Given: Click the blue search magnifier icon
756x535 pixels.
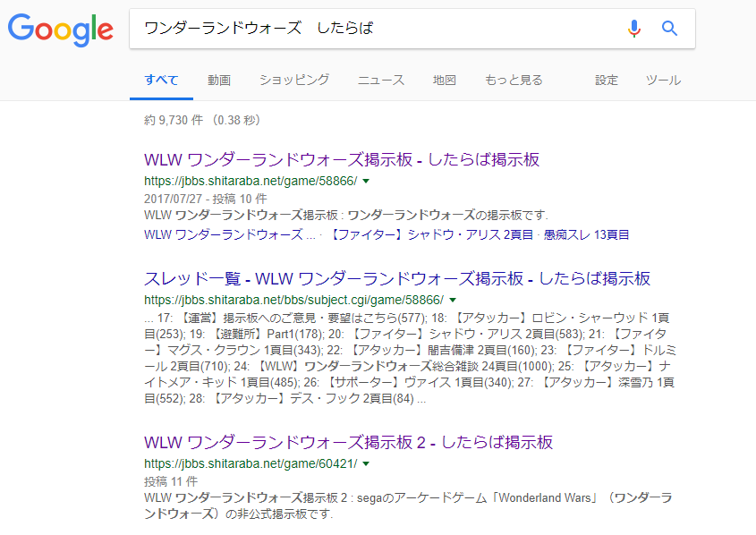Looking at the screenshot, I should pyautogui.click(x=669, y=29).
